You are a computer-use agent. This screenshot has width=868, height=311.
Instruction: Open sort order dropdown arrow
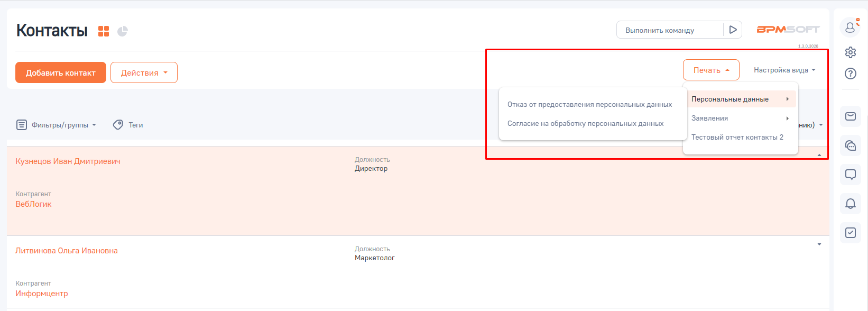[821, 125]
